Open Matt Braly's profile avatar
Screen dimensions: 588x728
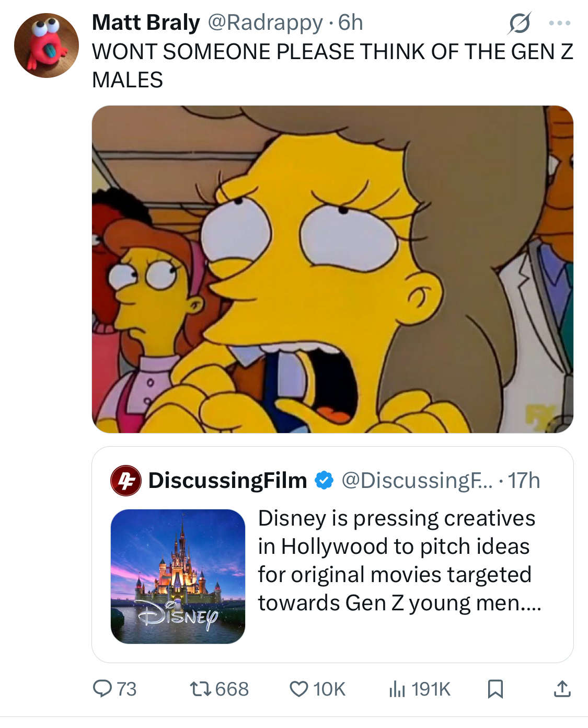(x=46, y=46)
